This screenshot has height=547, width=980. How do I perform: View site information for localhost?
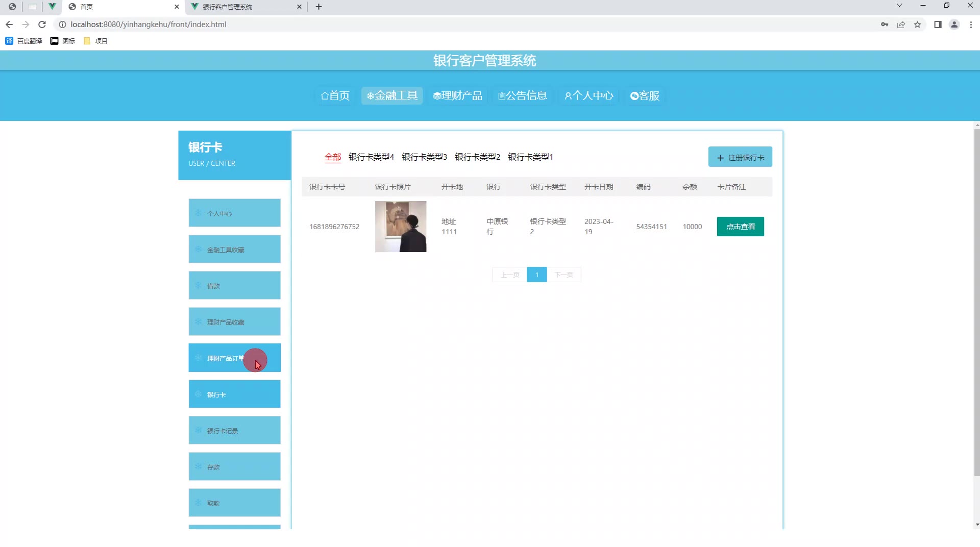62,24
